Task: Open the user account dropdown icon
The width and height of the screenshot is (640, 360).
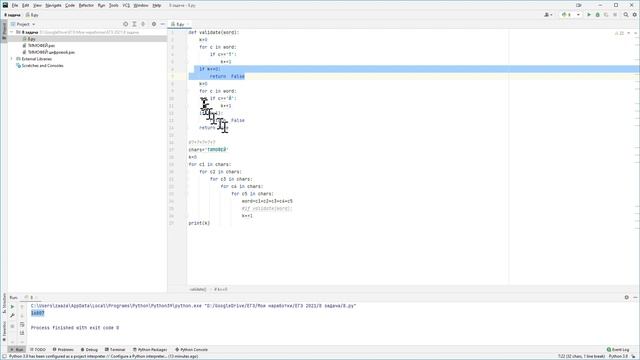Action: tap(548, 15)
